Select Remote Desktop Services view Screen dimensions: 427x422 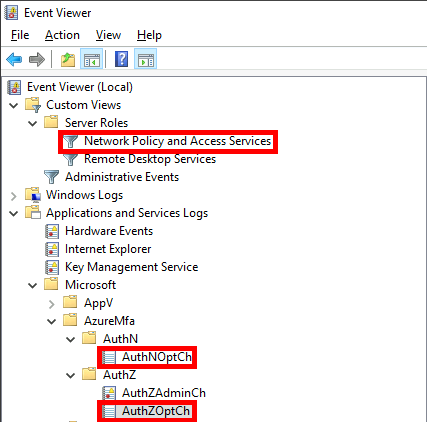point(150,159)
